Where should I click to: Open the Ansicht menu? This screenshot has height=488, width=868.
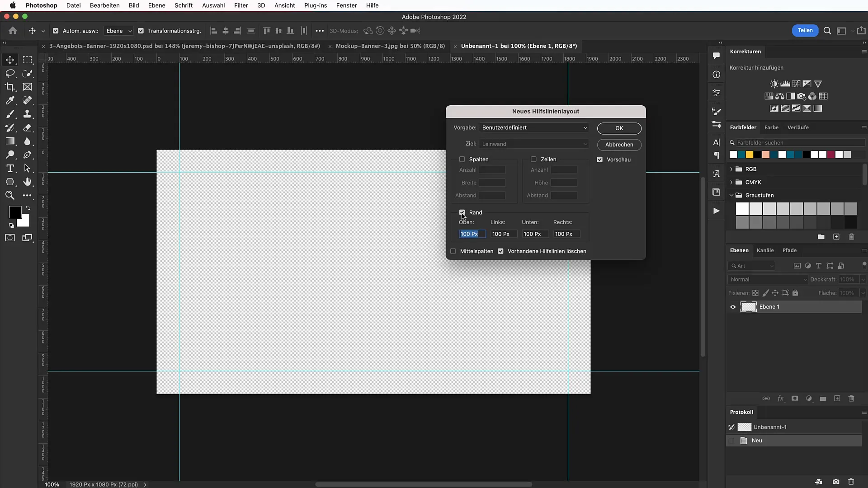[x=285, y=5]
